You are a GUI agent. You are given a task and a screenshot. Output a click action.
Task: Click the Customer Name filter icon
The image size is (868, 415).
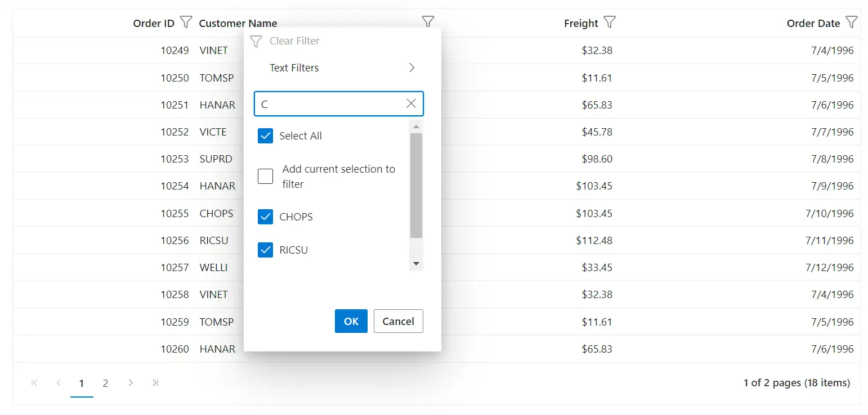pyautogui.click(x=428, y=21)
